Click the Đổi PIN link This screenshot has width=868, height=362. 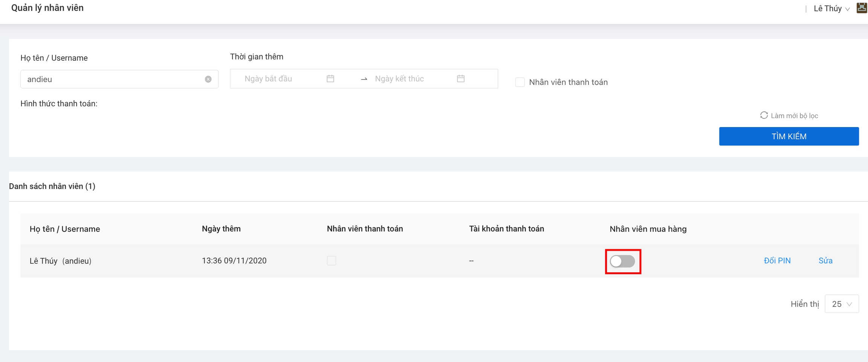[777, 261]
